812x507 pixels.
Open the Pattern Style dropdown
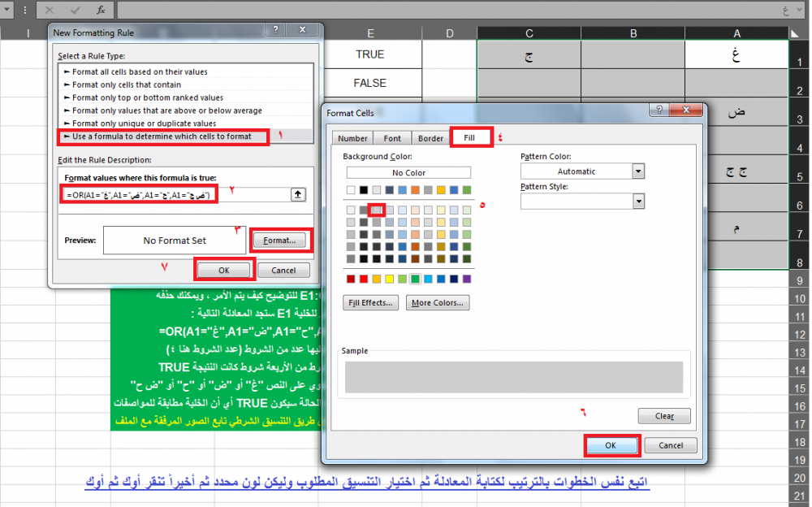tap(638, 201)
